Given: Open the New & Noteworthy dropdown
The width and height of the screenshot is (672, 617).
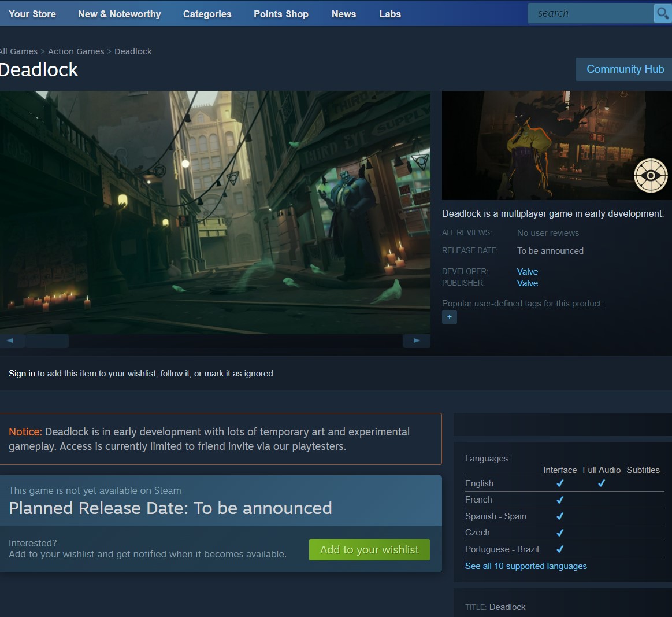Looking at the screenshot, I should click(119, 14).
